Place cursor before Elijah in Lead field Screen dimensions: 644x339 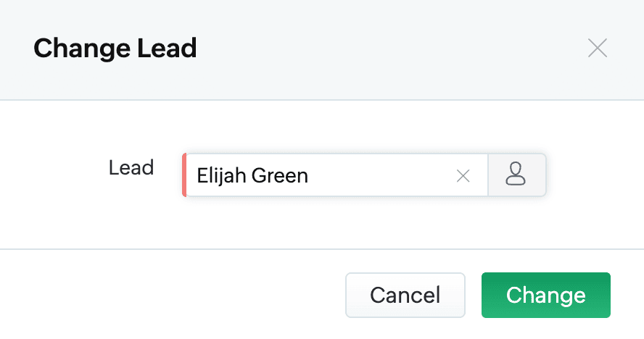197,175
